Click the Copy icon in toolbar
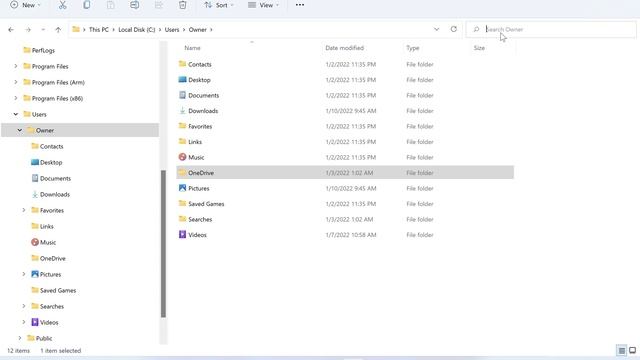 point(87,5)
